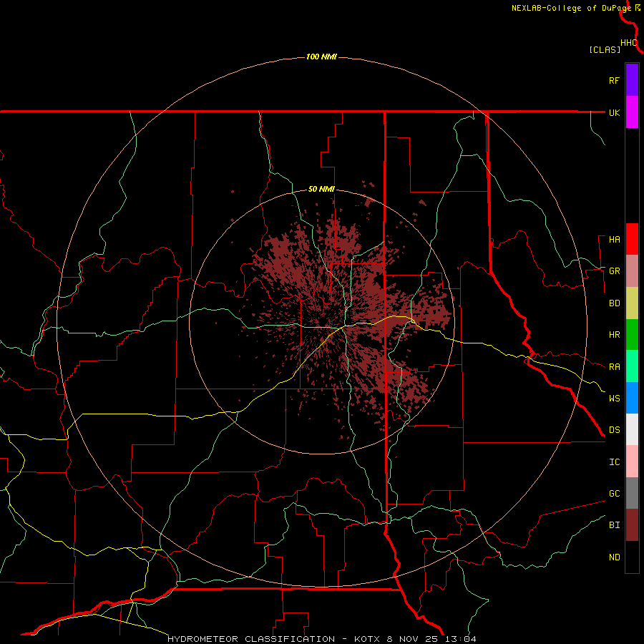The image size is (644, 644).
Task: Click the RA legend label
Action: pyautogui.click(x=615, y=367)
